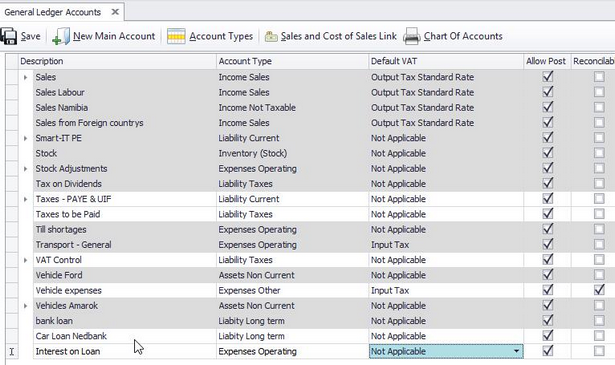The width and height of the screenshot is (615, 365).
Task: Select the Vehicle expenses description cell
Action: (x=125, y=291)
